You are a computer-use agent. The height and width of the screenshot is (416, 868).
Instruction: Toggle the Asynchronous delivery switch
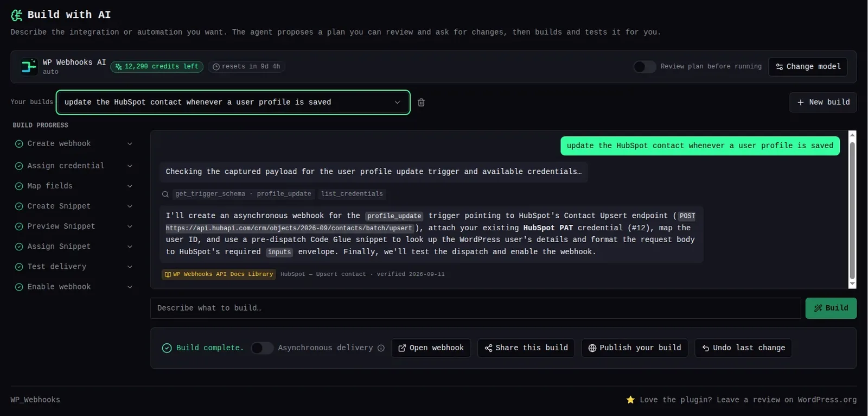tap(262, 348)
